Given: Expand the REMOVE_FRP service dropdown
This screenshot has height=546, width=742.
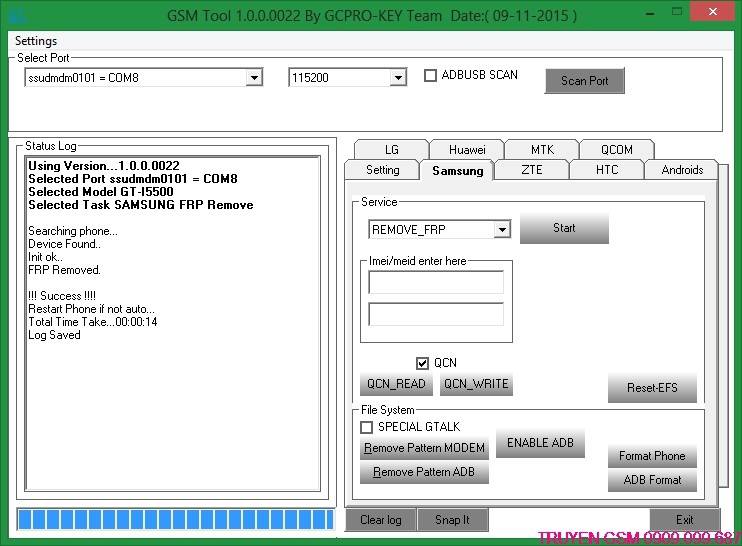Looking at the screenshot, I should 502,230.
